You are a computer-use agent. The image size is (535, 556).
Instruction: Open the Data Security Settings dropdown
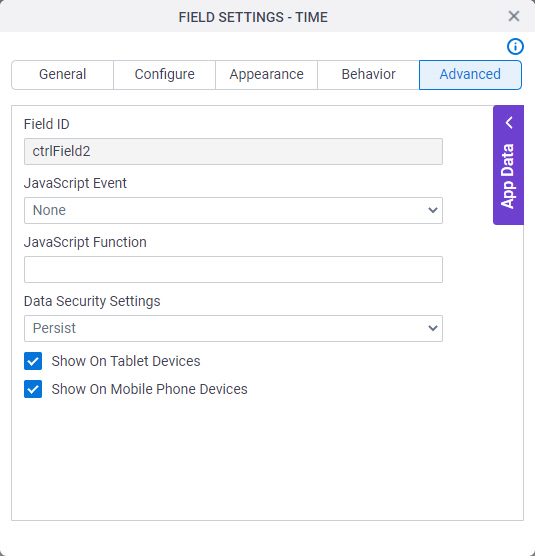(233, 328)
